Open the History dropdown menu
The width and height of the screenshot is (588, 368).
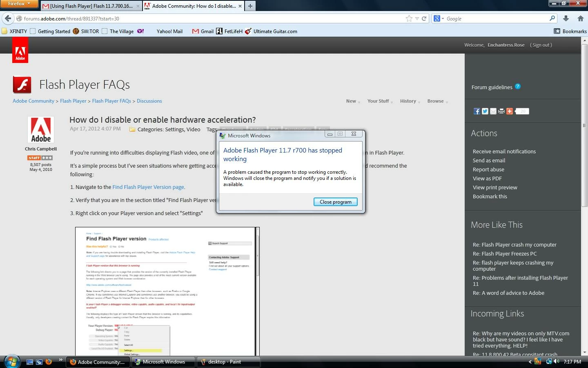(x=410, y=101)
